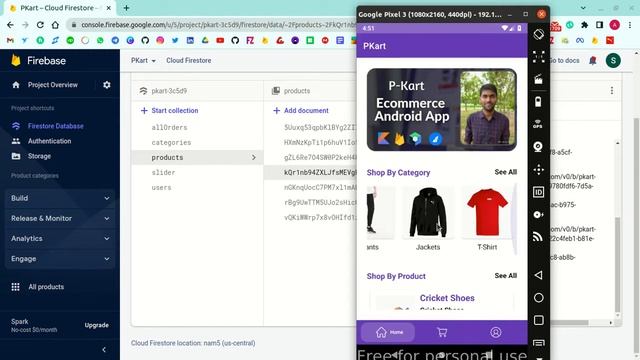640x360 pixels.
Task: Open the Twitter bookmark
Action: (175, 40)
